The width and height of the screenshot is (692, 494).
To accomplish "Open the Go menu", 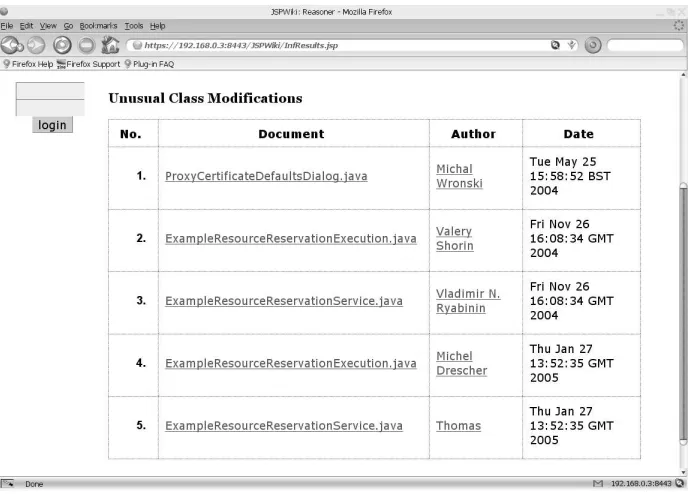I will (68, 26).
